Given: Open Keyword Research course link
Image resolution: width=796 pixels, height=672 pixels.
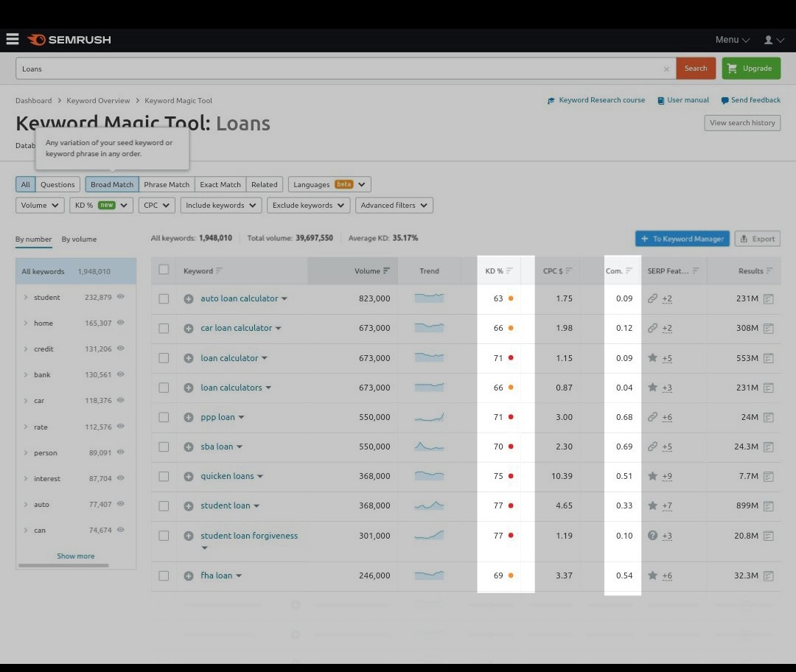Looking at the screenshot, I should tap(596, 100).
